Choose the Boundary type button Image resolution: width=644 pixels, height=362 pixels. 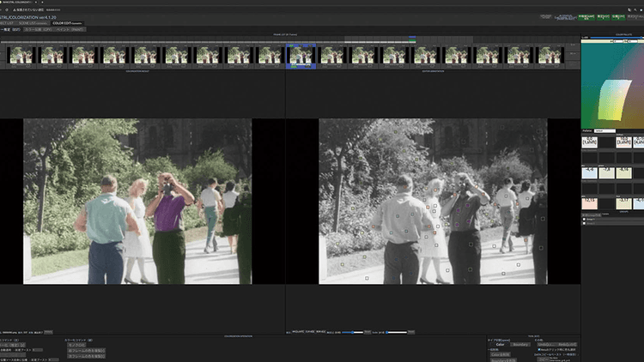pos(521,345)
